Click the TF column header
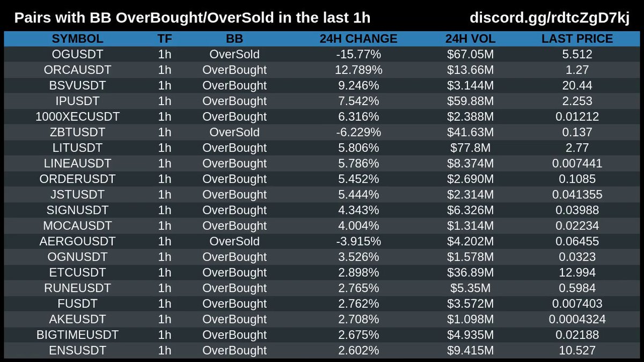Screen dimensions: 644x362 coord(165,39)
